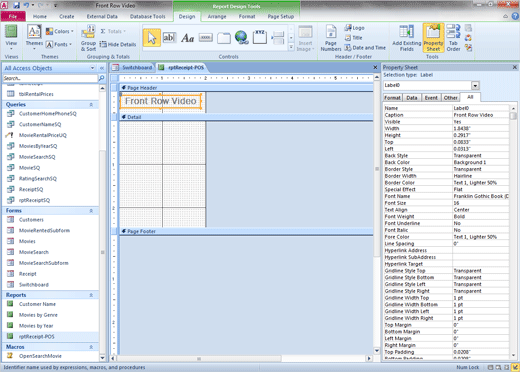
Task: Open the Label0 object selector dropdown
Action: 475,86
